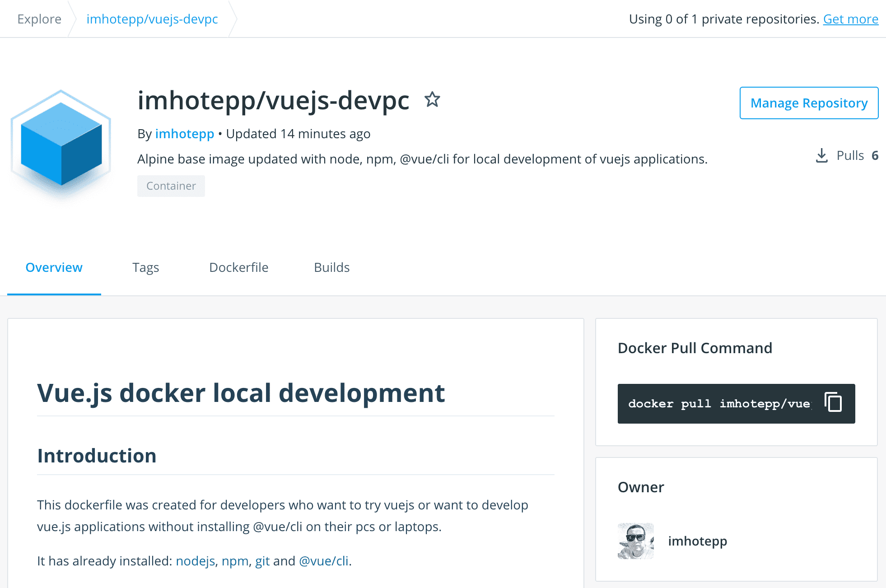Viewport: 886px width, 588px height.
Task: Open the Builds tab
Action: [331, 268]
